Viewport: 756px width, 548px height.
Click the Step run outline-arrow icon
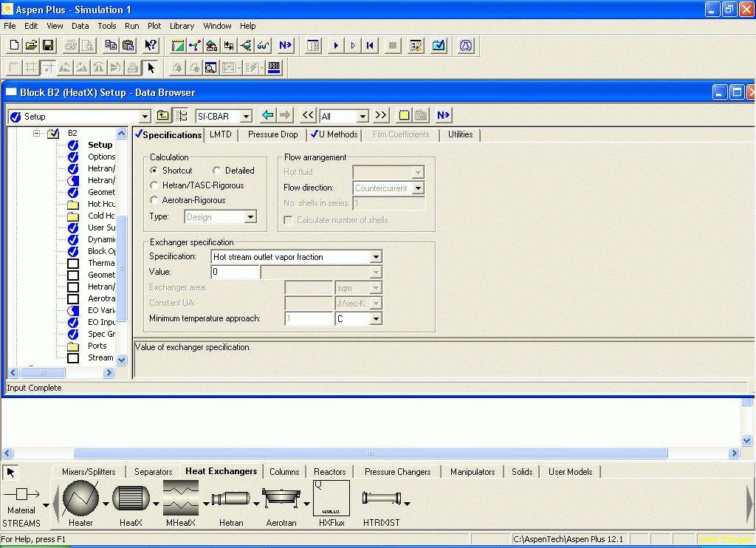point(353,45)
